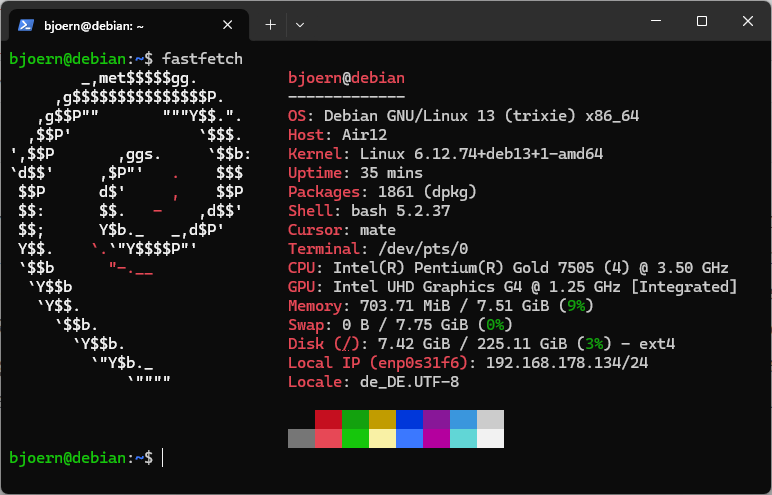The image size is (772, 495).
Task: Expand the new tab profiles dropdown chevron
Action: (300, 23)
